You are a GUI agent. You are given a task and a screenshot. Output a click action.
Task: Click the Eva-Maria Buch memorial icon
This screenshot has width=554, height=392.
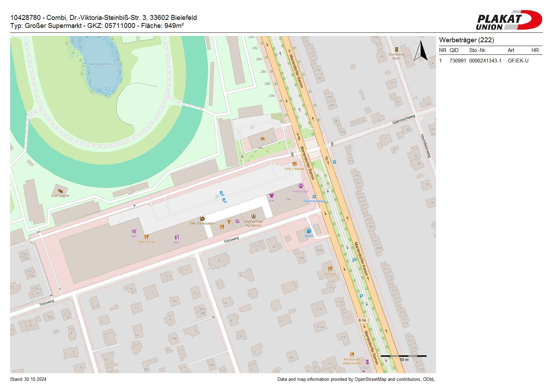point(397,50)
